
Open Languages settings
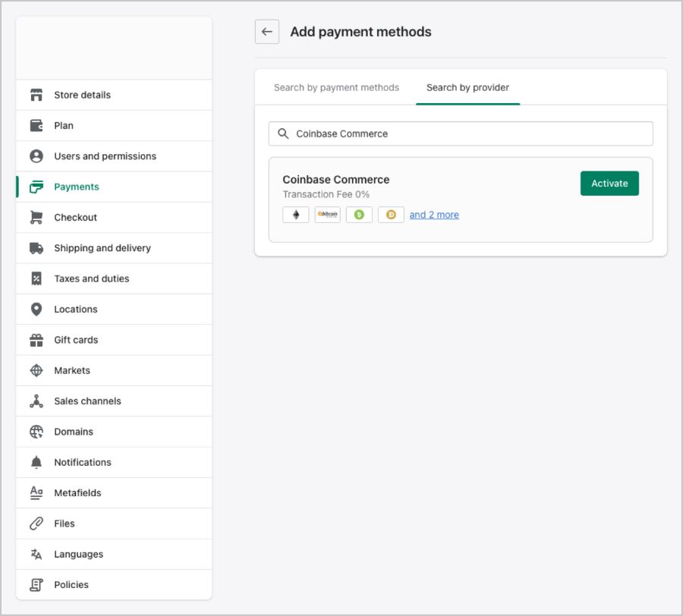114,555
